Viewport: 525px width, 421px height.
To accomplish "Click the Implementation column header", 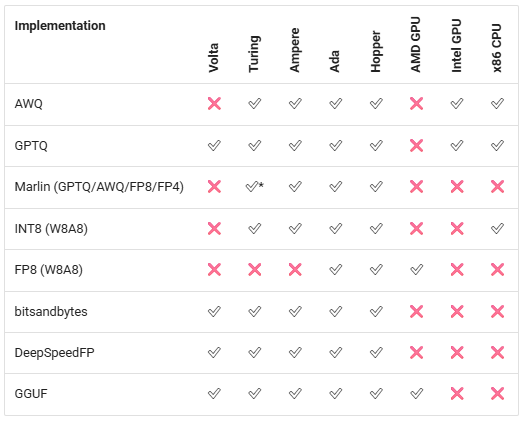I will [60, 26].
